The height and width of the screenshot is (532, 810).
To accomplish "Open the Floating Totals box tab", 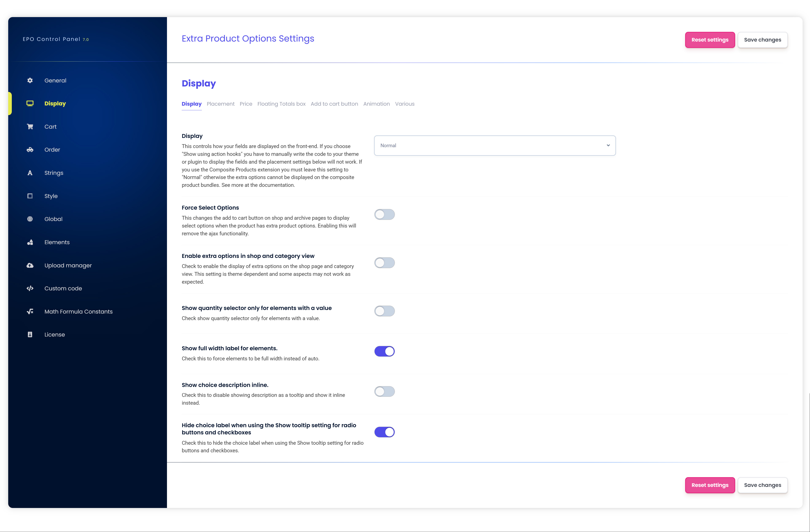I will click(281, 104).
